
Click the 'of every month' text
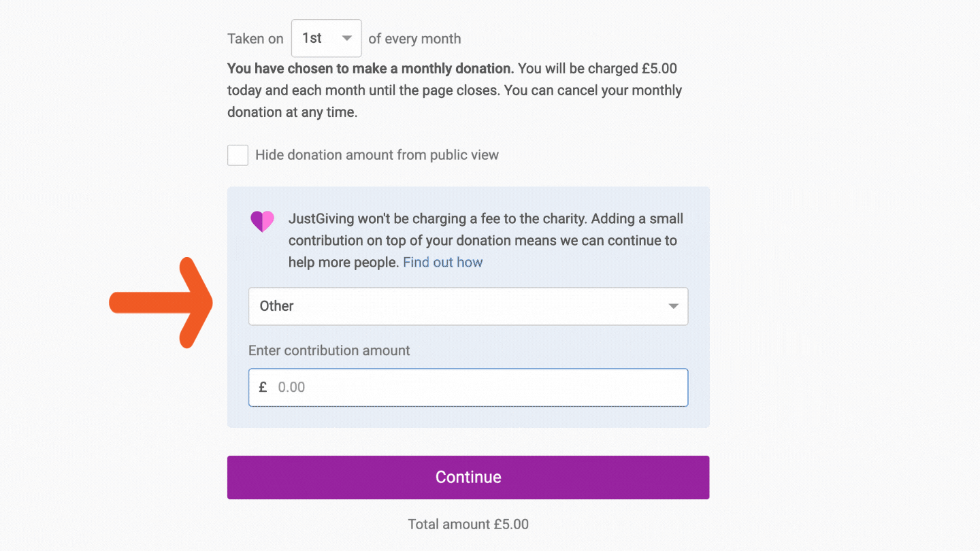click(x=414, y=39)
